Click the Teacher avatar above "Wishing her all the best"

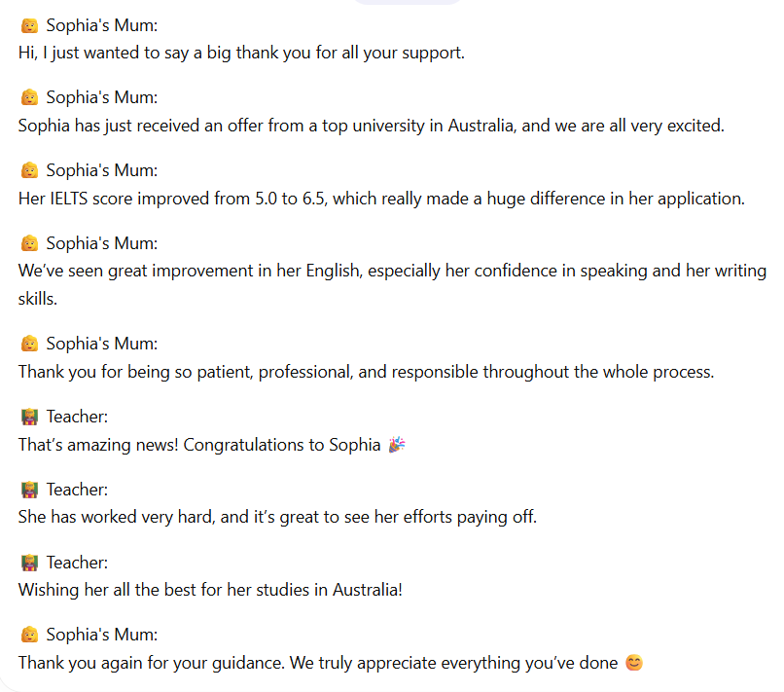click(29, 563)
